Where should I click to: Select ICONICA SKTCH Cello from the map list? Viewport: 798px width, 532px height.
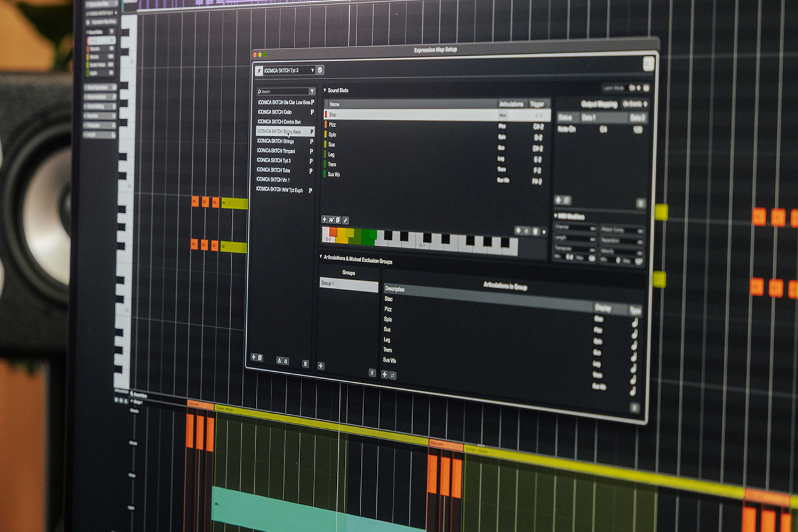point(276,112)
